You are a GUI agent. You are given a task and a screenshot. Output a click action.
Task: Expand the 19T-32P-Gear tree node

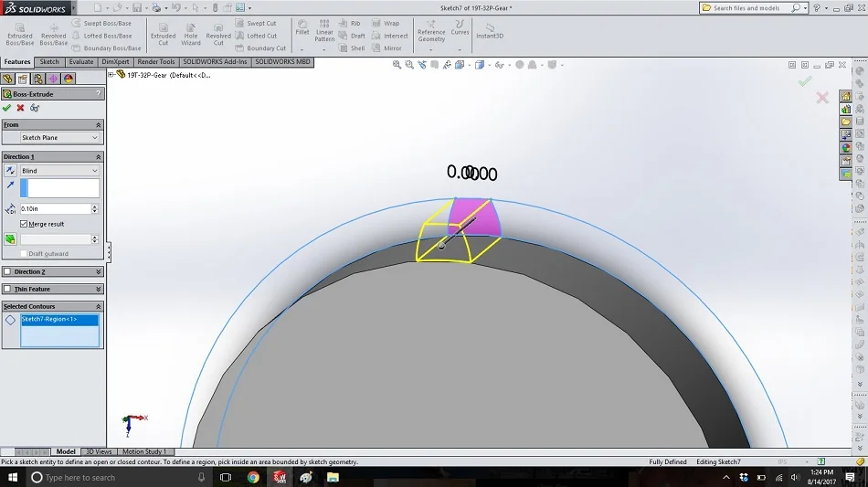click(111, 75)
